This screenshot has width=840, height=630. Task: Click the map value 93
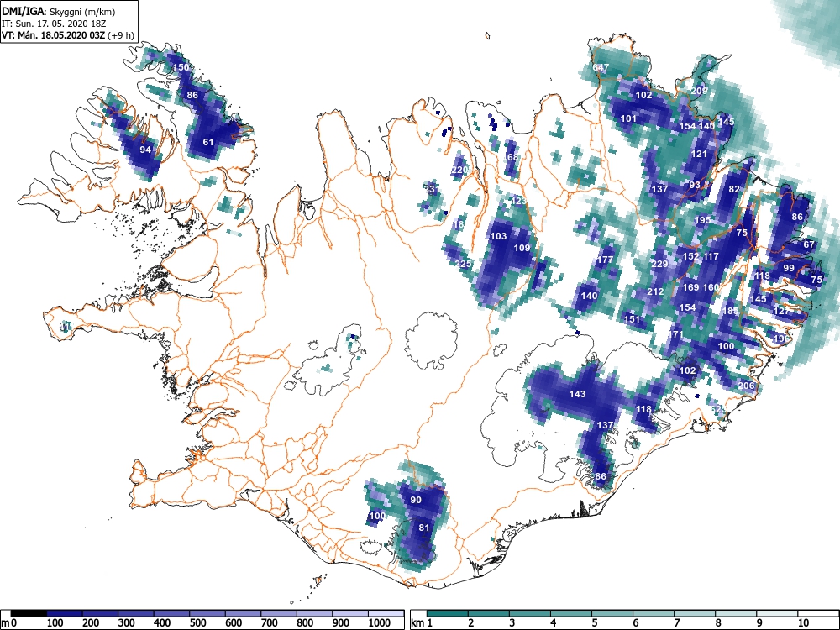(695, 185)
